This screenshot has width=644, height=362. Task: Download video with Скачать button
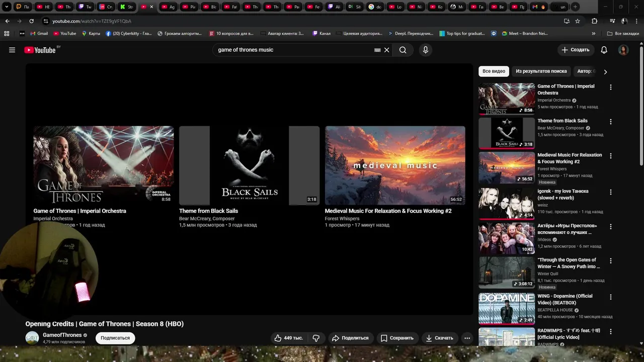[x=439, y=338]
